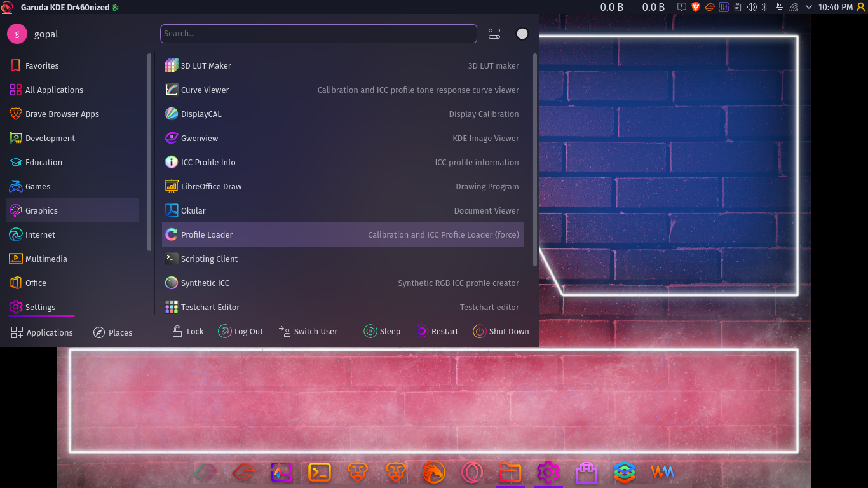868x488 pixels.
Task: Open Wi-Fi network tray icon
Action: [x=794, y=7]
